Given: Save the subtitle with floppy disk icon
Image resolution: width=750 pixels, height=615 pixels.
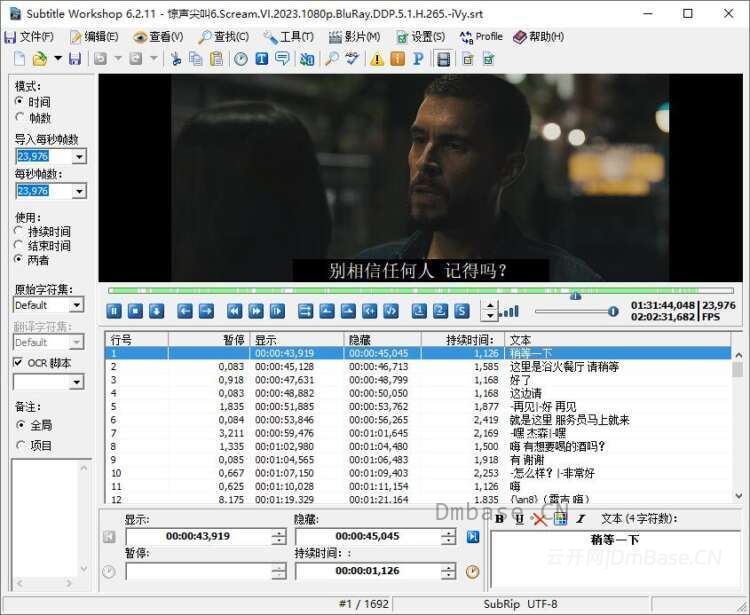Looking at the screenshot, I should click(x=75, y=59).
